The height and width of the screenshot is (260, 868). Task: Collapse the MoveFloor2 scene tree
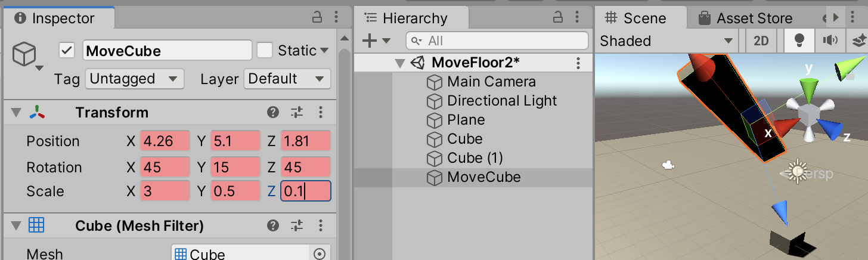(399, 63)
